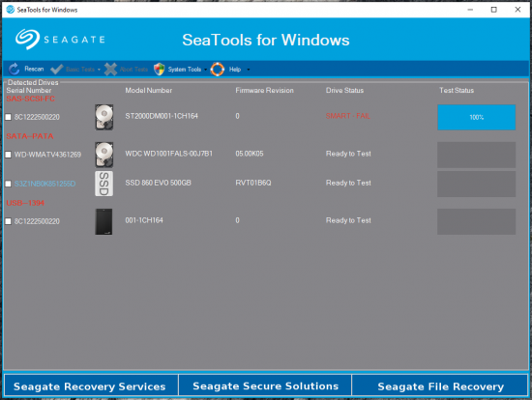Click the model ST2000DM001-1CH164 text
This screenshot has width=532, height=400.
point(162,116)
